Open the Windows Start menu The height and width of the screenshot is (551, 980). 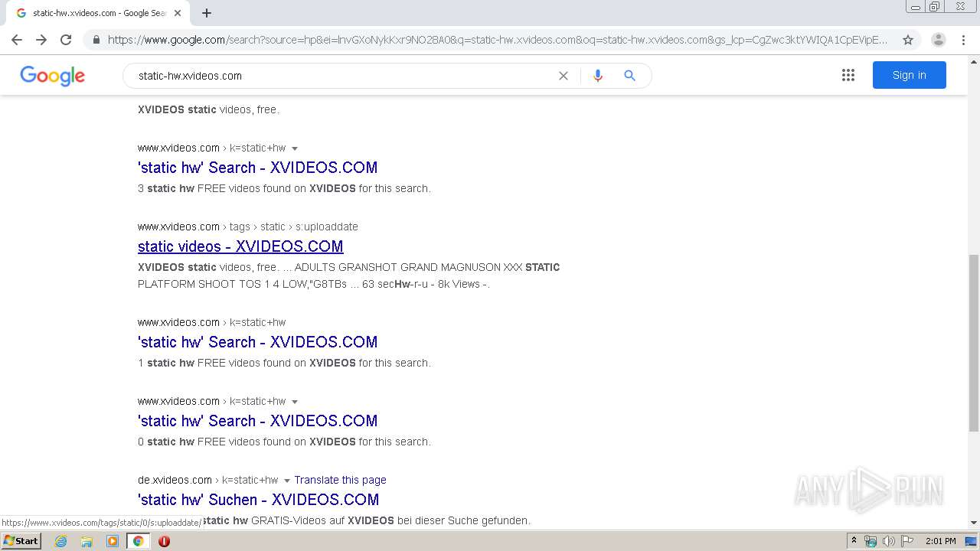[x=21, y=540]
